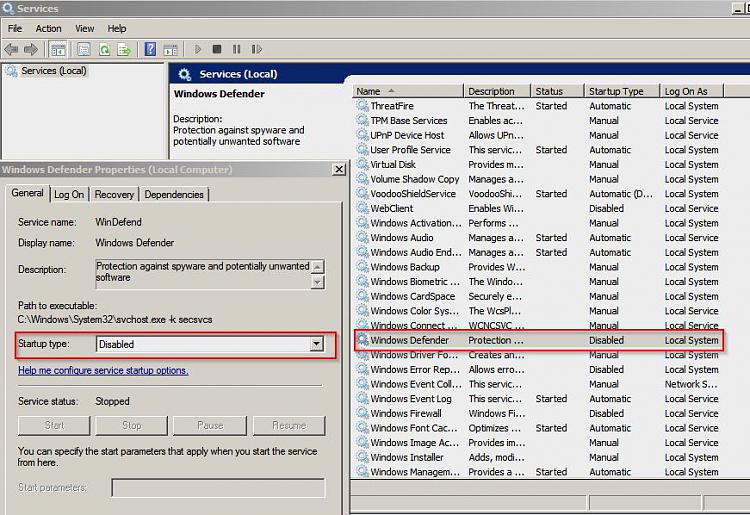Click the gear icon beside Windows Audio

[x=363, y=237]
